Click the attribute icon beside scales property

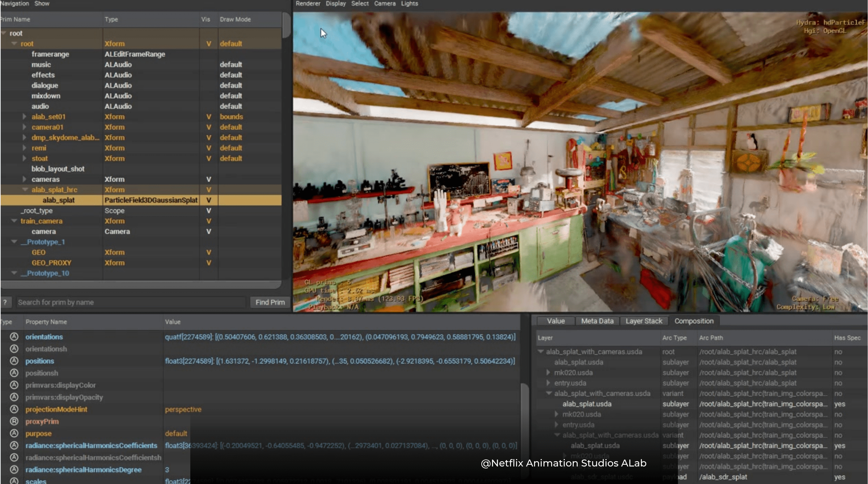[14, 481]
